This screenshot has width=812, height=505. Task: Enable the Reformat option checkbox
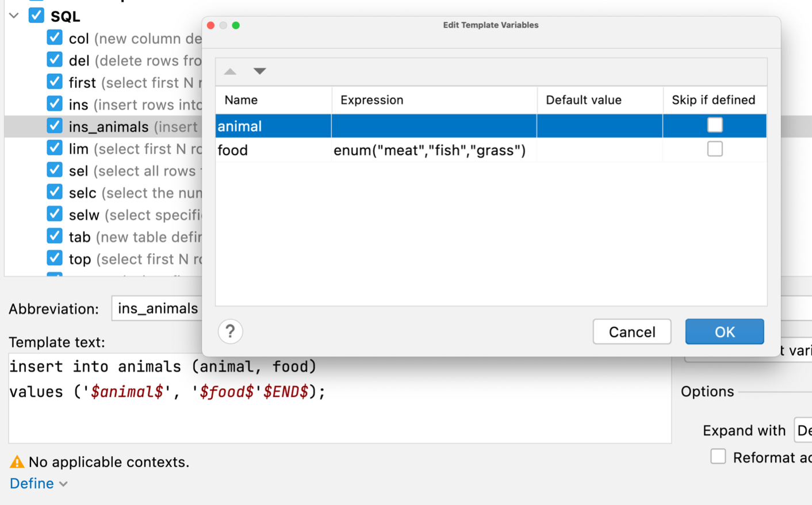718,457
